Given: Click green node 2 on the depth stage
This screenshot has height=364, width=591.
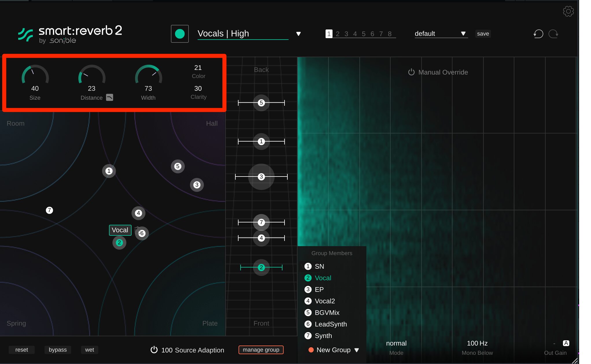Looking at the screenshot, I should 261,267.
